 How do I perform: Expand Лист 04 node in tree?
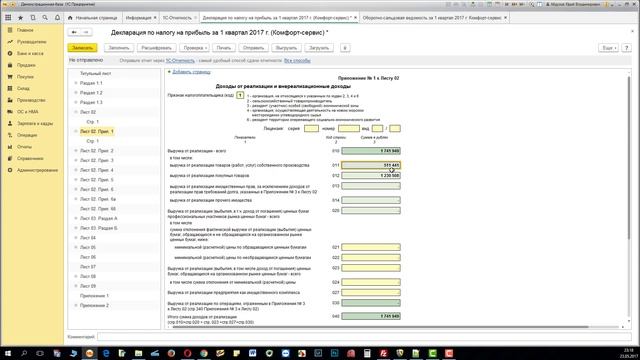(x=76, y=238)
